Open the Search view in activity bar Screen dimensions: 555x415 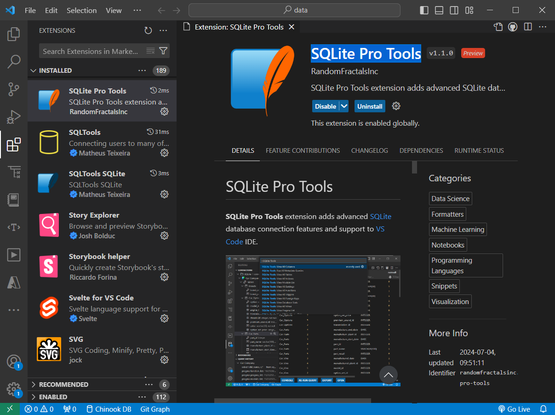13,62
